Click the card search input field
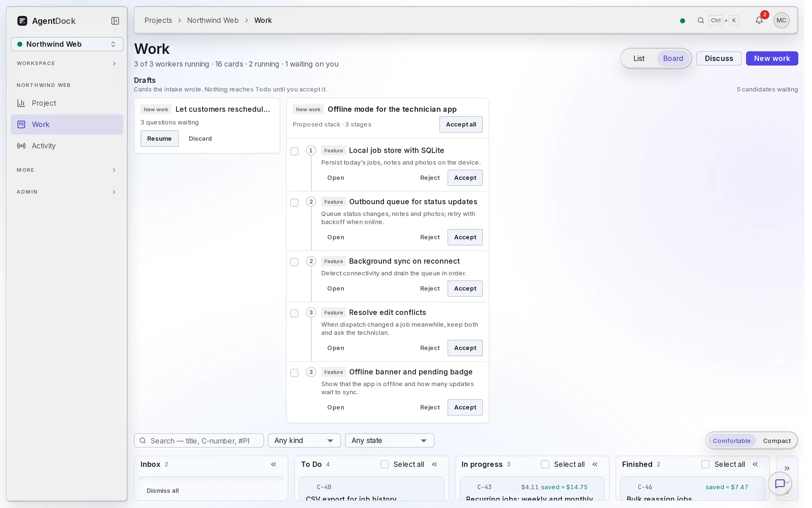812x508 pixels. 199,441
